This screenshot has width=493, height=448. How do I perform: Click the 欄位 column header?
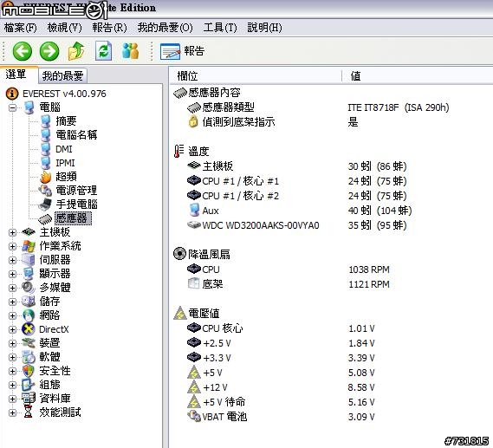coord(256,75)
